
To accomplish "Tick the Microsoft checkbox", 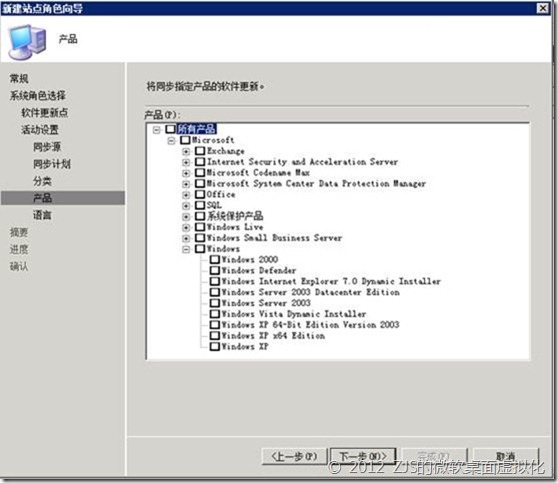I will (185, 140).
